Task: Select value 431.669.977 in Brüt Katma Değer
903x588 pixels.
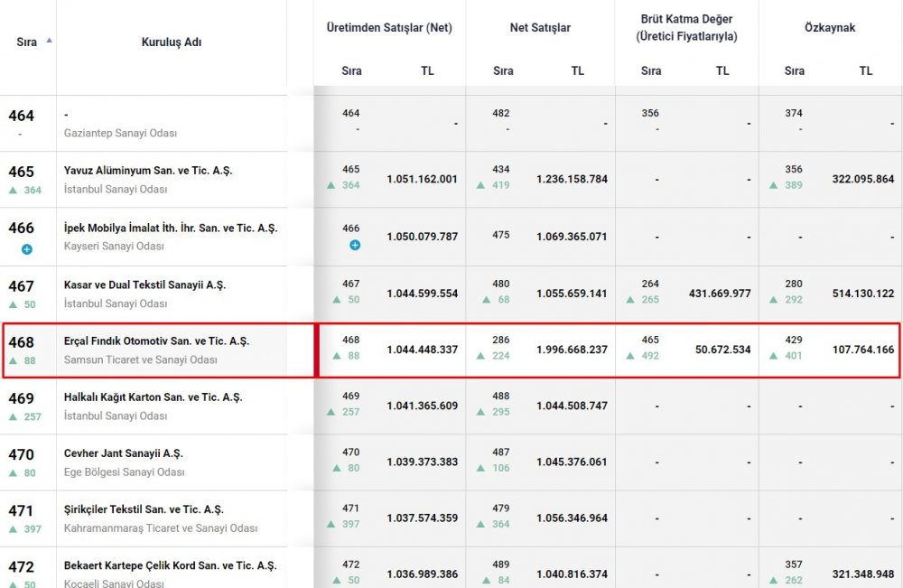Action: point(720,294)
